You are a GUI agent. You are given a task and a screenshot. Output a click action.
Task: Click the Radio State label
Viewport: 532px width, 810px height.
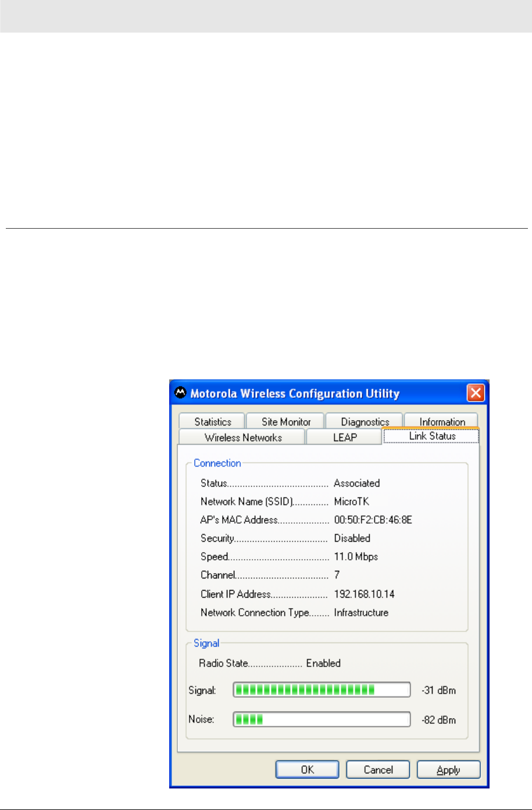[223, 663]
